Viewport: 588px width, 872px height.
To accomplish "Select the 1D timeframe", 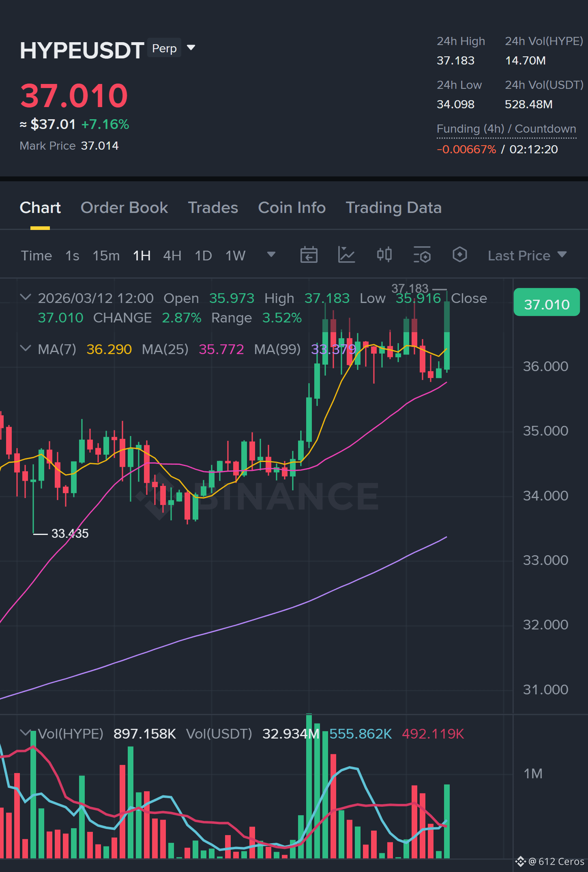I will point(203,256).
